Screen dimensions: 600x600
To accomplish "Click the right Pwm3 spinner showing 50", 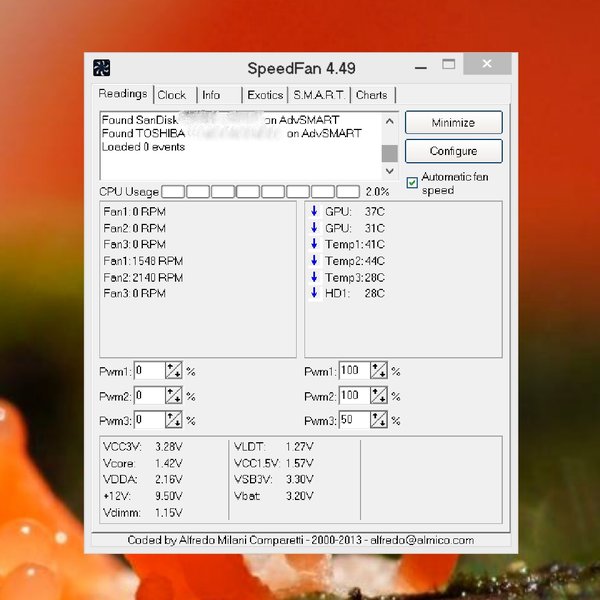I will pos(379,421).
